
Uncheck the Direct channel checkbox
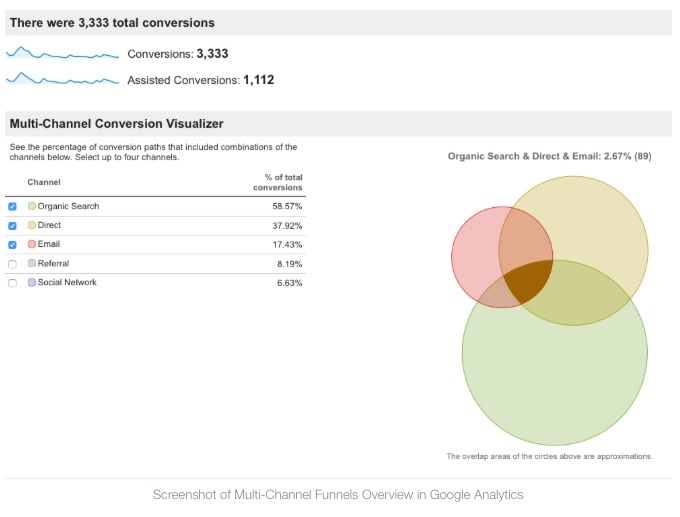(x=12, y=225)
